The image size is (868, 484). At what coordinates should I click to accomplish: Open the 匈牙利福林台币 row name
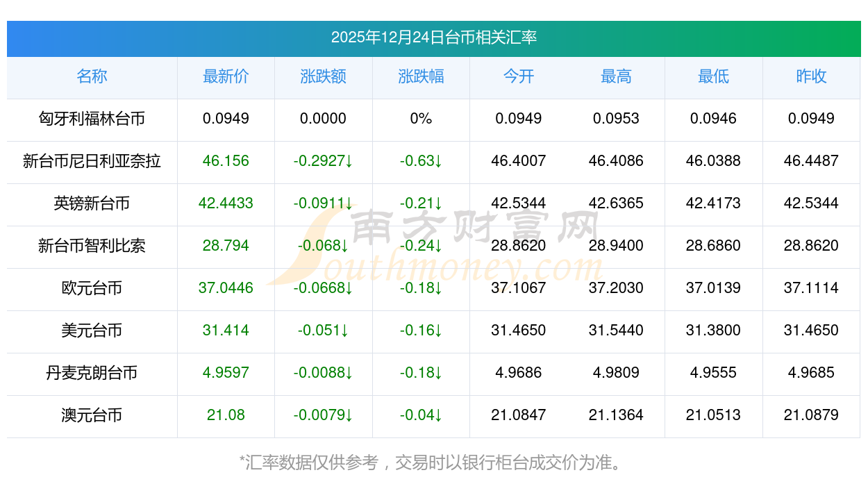(92, 119)
